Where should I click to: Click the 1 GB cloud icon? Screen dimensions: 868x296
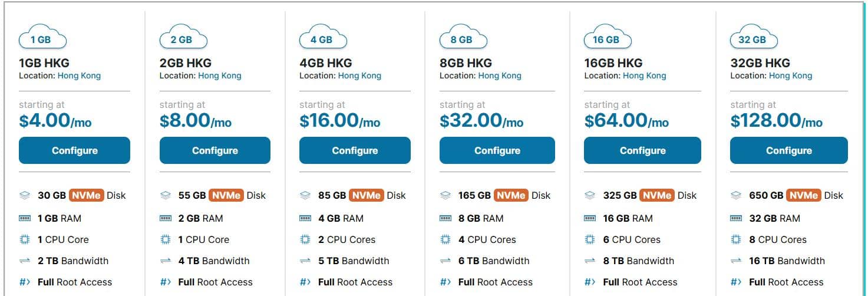point(42,39)
